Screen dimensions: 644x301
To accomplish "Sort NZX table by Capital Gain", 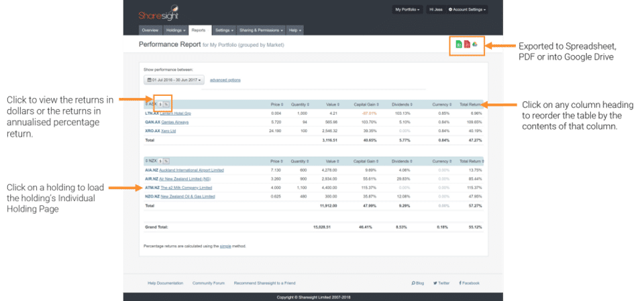I will pos(366,161).
